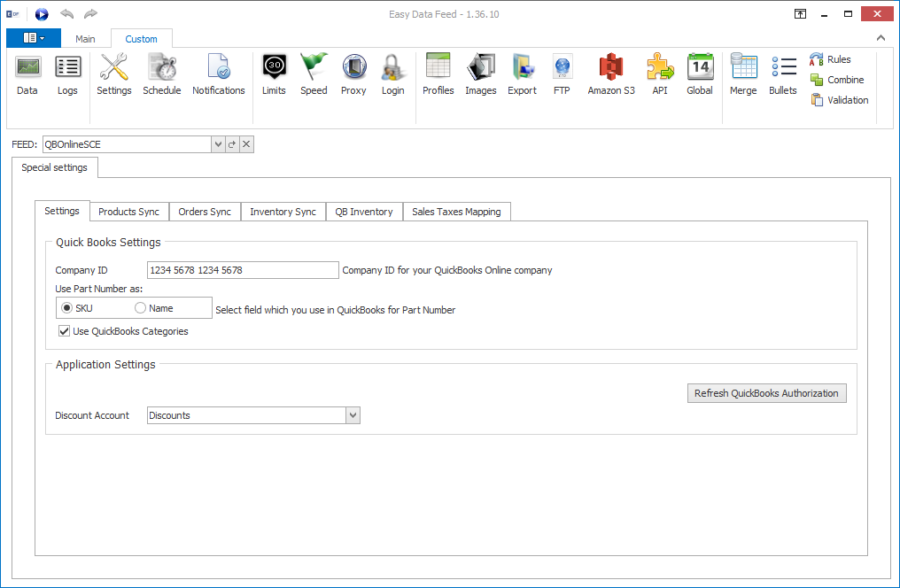Select the inner Settings tab

click(x=62, y=211)
